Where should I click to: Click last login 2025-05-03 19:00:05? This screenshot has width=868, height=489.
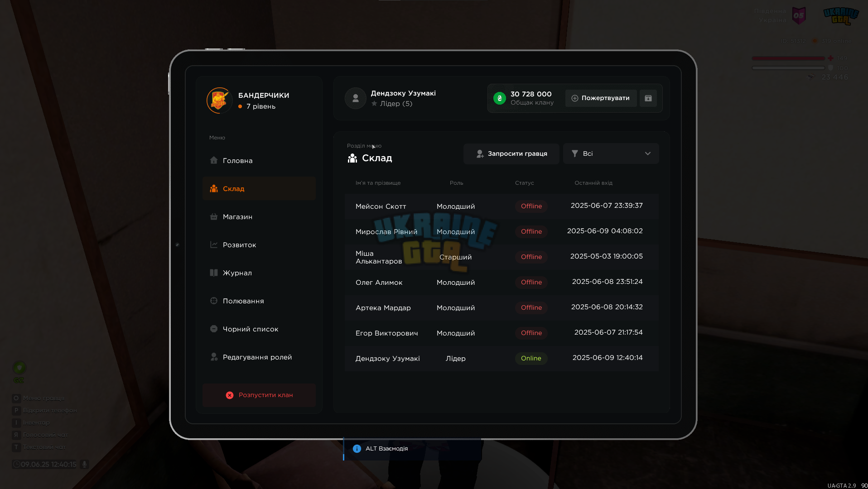(606, 256)
